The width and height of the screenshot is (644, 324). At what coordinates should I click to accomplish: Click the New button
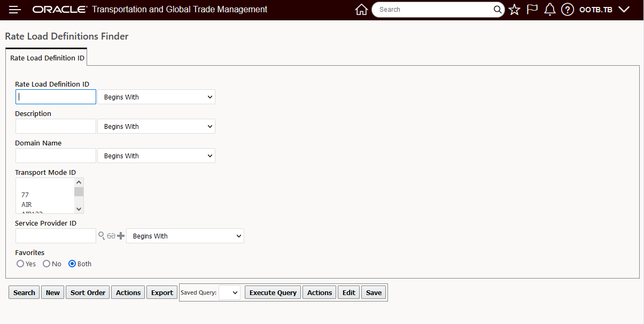point(52,292)
